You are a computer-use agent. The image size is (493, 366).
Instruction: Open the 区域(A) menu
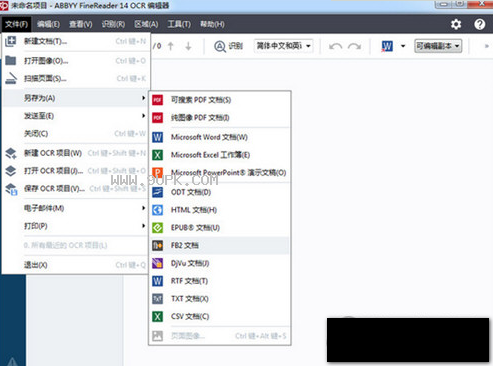click(x=146, y=24)
